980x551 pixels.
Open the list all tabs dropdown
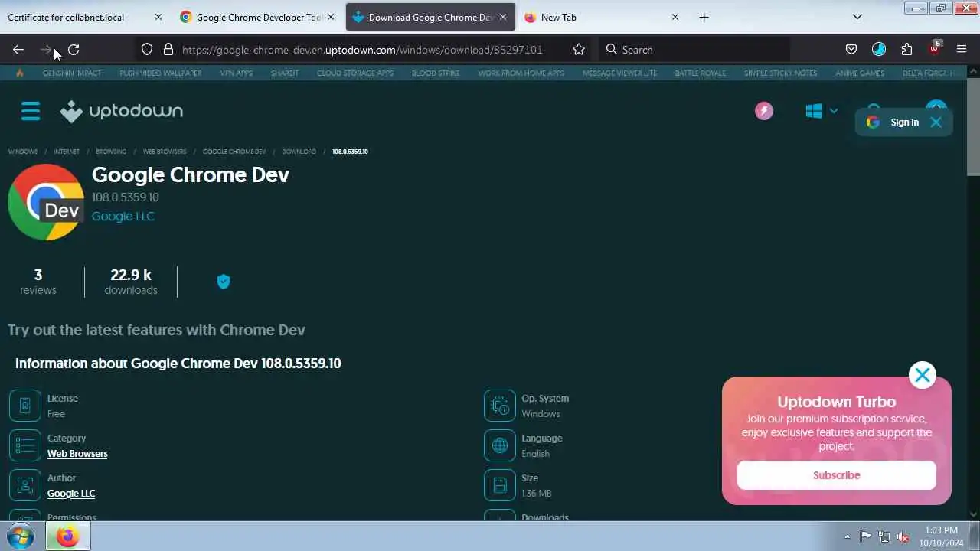tap(857, 17)
